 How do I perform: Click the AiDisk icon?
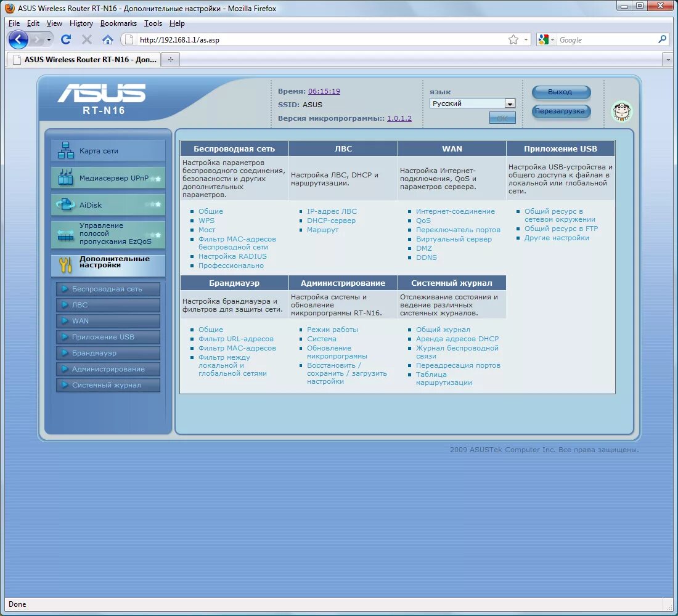(66, 205)
